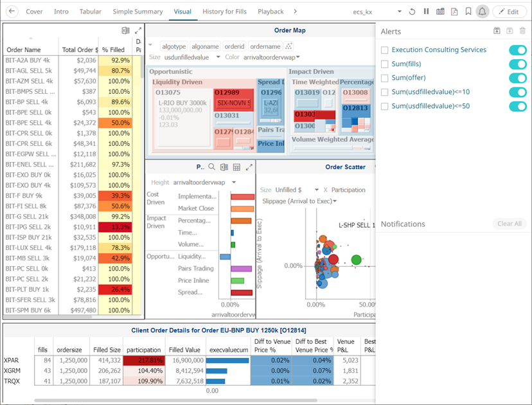Click the back arrow button

pos(12,11)
